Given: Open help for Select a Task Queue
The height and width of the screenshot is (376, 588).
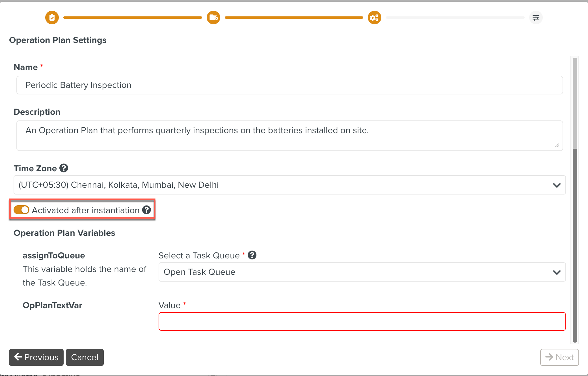Looking at the screenshot, I should (252, 255).
